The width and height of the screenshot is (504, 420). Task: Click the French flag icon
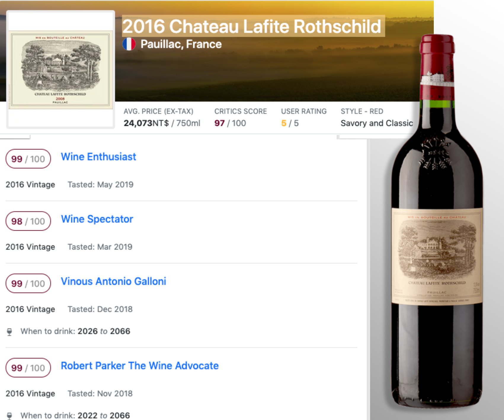pyautogui.click(x=129, y=44)
